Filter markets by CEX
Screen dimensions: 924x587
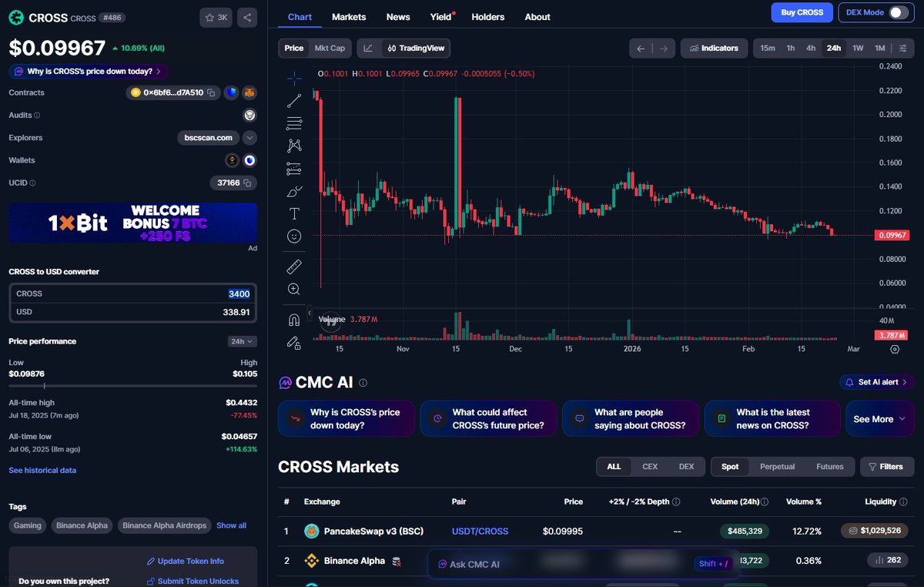(650, 467)
